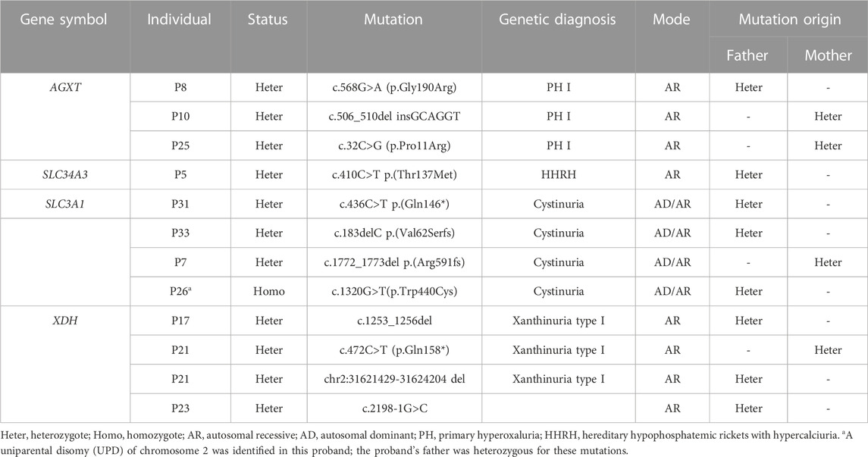The image size is (868, 457).
Task: Click the Homo status cell
Action: (x=269, y=292)
